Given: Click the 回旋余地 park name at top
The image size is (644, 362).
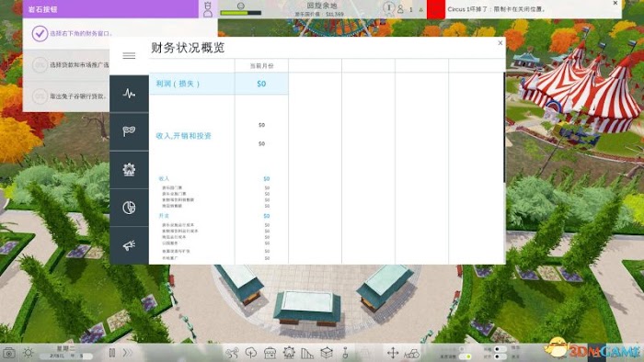Looking at the screenshot, I should [322, 6].
